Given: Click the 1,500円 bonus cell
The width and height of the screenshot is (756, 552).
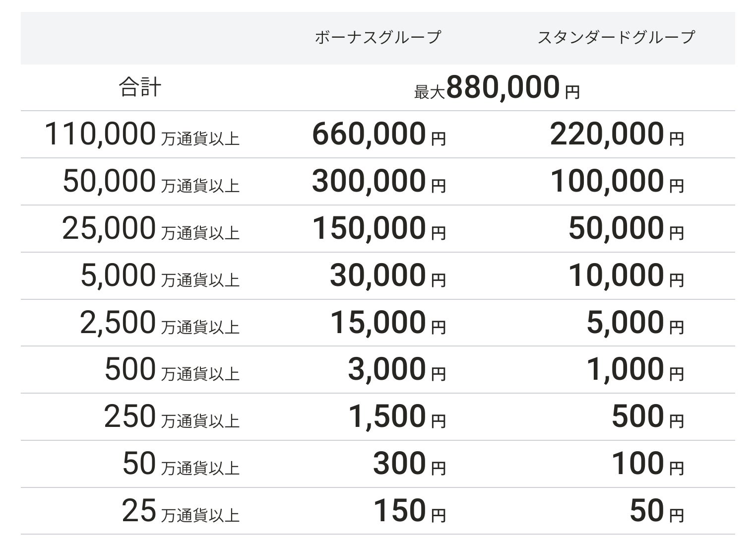Looking at the screenshot, I should [397, 417].
